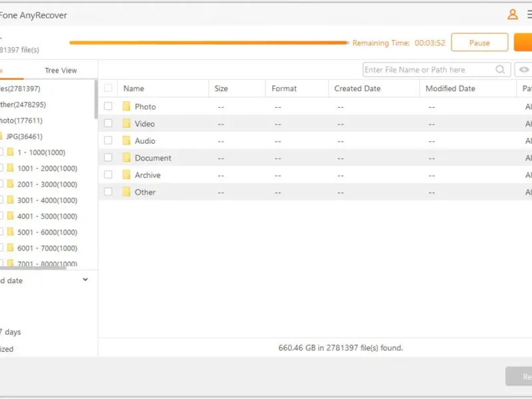Click folder icon for 5001 - 6000(1000)

(x=11, y=231)
